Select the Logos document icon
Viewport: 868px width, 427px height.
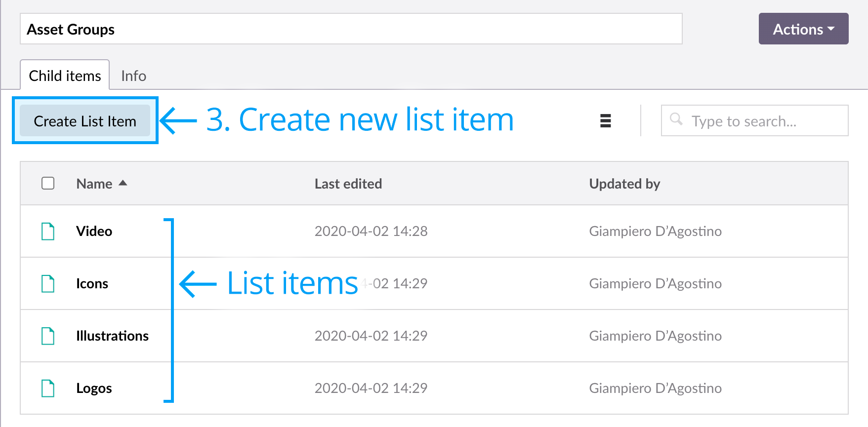pyautogui.click(x=48, y=388)
